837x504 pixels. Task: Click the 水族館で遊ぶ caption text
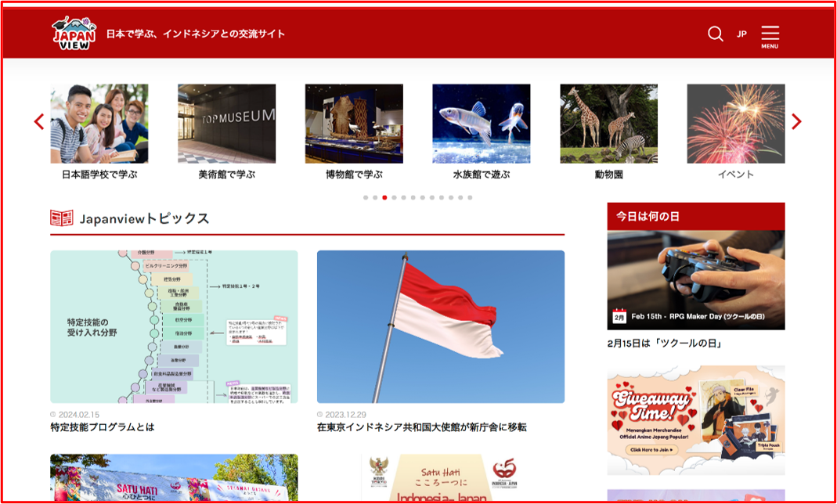point(482,175)
